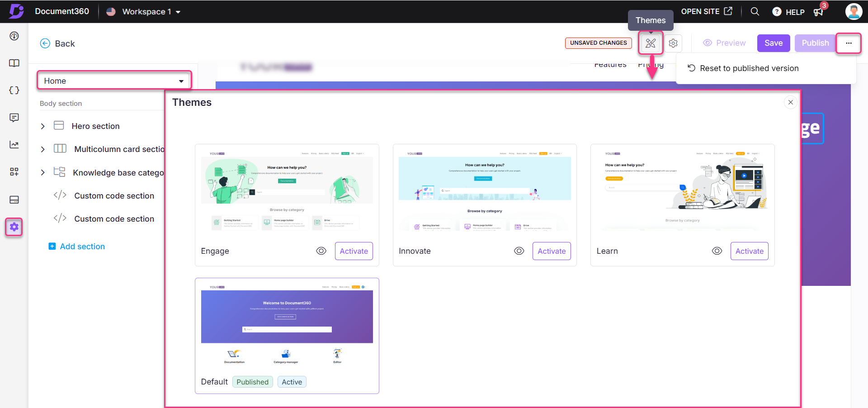The height and width of the screenshot is (408, 868).
Task: Activate the Learn theme
Action: 750,251
